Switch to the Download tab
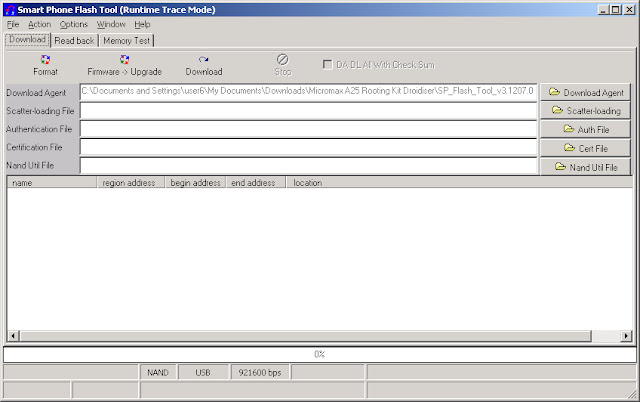Screen dimensions: 640x402 [x=27, y=40]
